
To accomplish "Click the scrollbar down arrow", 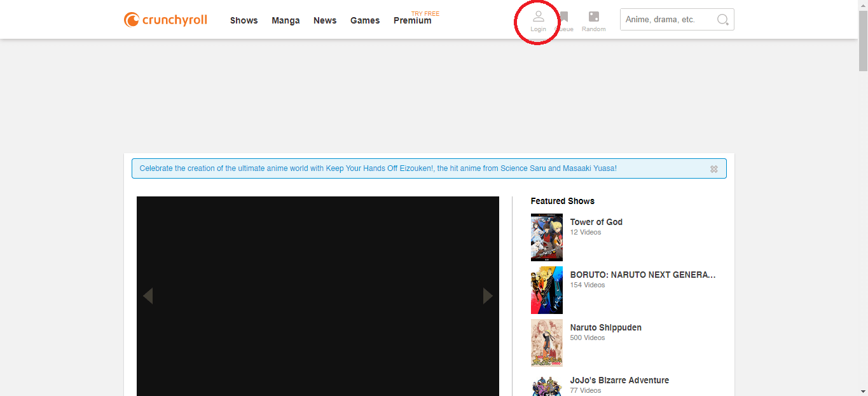I will 863,391.
